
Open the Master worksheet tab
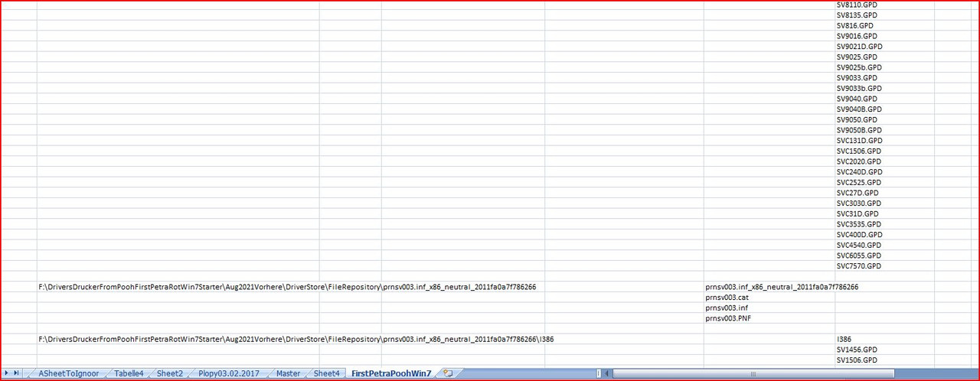pyautogui.click(x=288, y=373)
